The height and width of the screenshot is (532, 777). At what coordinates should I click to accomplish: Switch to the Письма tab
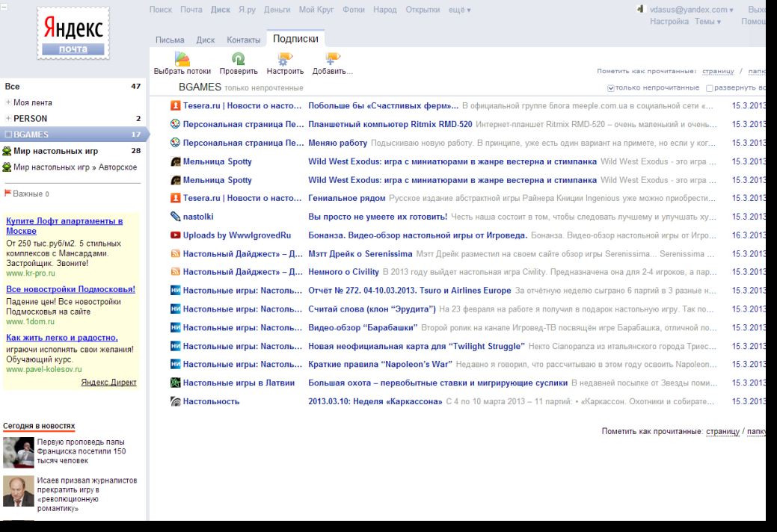tap(170, 40)
